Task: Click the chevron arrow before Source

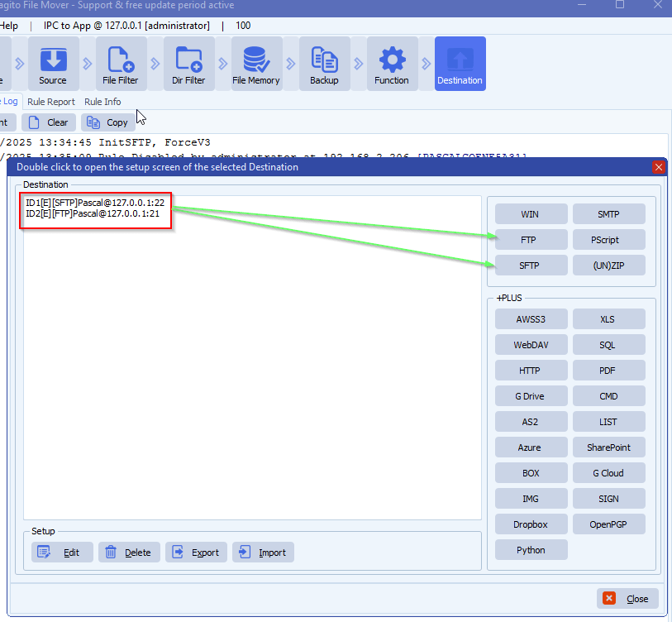Action: pos(20,64)
